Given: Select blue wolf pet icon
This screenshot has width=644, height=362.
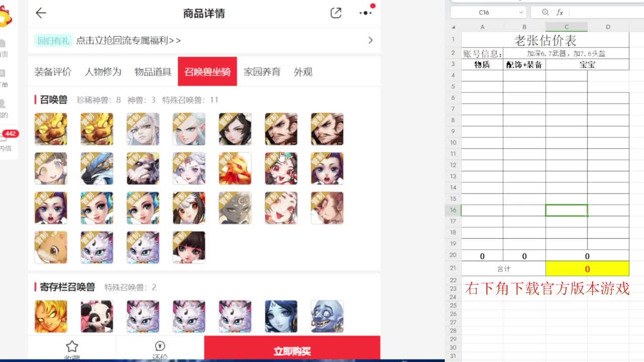Looking at the screenshot, I should click(x=97, y=168).
